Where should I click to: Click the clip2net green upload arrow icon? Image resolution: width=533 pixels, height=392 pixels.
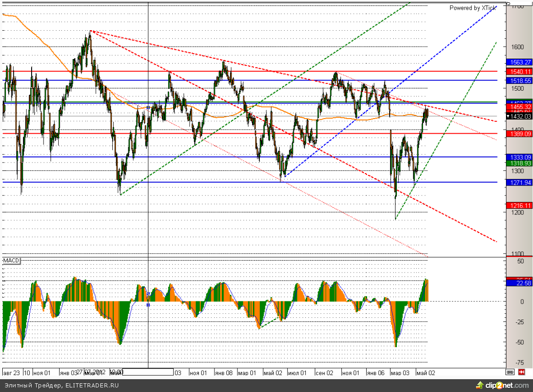(480, 386)
